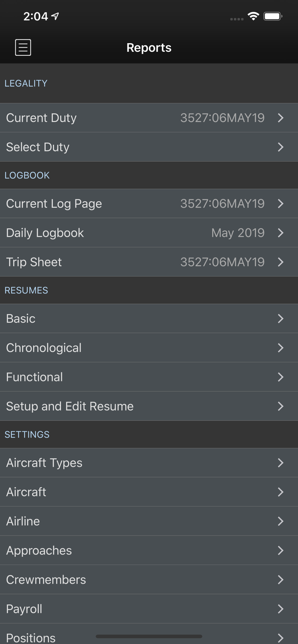
Task: Tap the chevron on Aircraft row
Action: click(x=281, y=492)
